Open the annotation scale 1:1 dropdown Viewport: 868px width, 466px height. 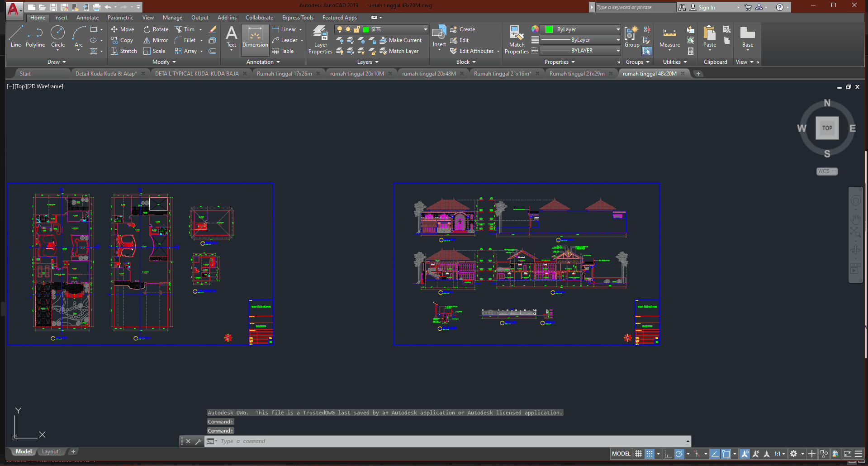tap(779, 454)
